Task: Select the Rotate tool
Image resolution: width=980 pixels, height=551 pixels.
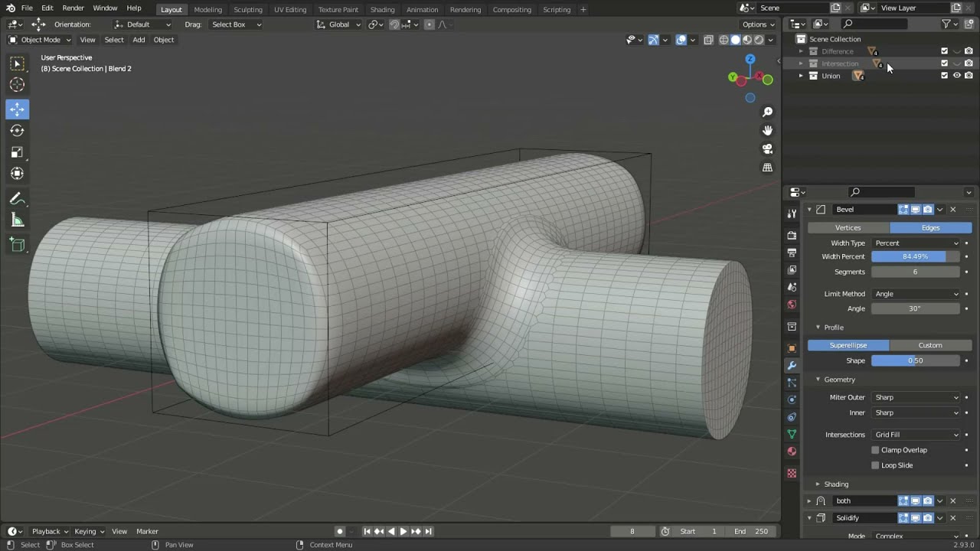Action: (x=17, y=130)
